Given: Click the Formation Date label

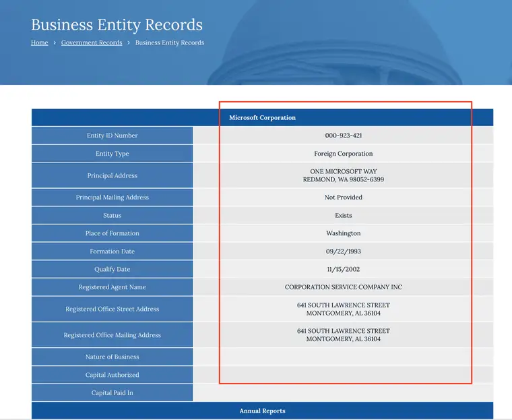Looking at the screenshot, I should point(113,251).
